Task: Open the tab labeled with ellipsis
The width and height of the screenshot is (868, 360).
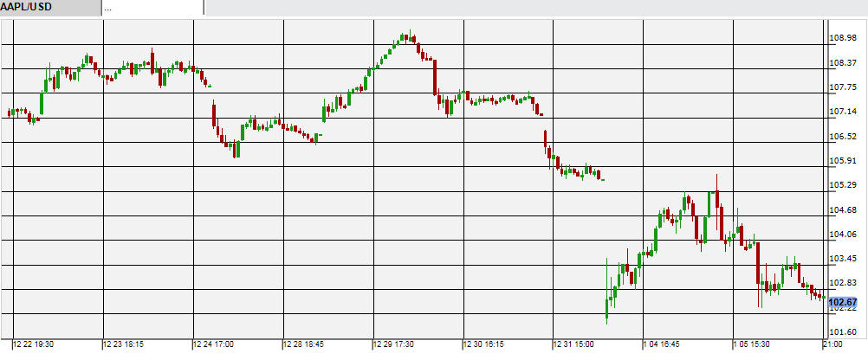Action: coord(152,8)
